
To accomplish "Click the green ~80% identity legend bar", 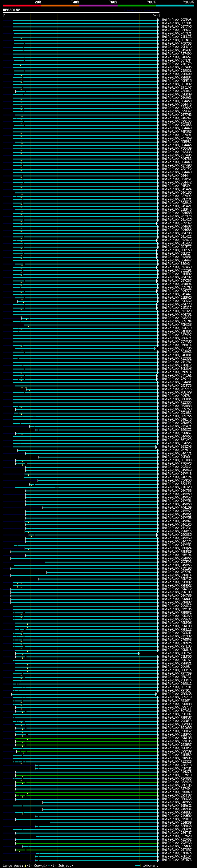I will pos(137,6).
